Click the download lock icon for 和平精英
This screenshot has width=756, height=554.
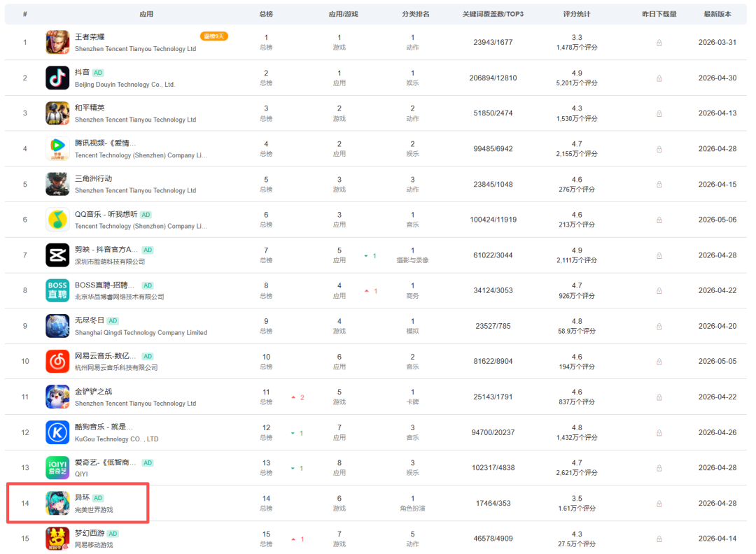[659, 114]
